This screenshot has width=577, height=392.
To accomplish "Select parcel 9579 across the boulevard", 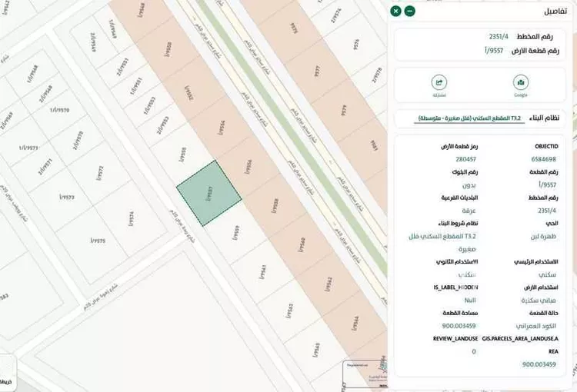I will pyautogui.click(x=344, y=111).
